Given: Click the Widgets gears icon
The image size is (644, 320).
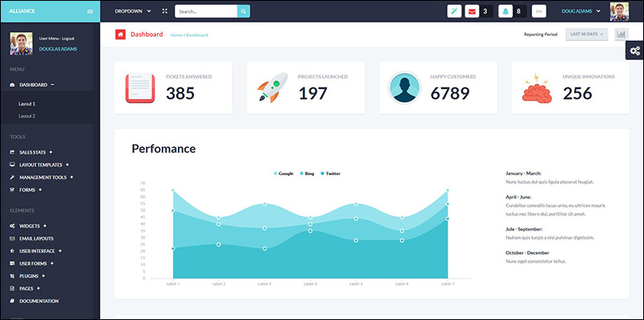Looking at the screenshot, I should tap(12, 226).
